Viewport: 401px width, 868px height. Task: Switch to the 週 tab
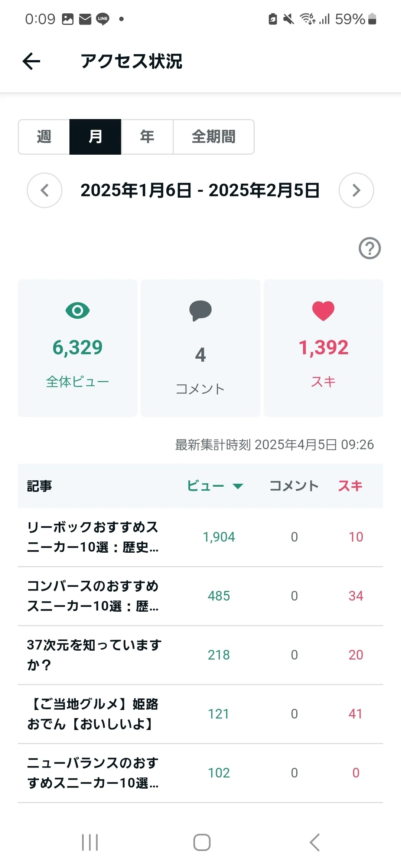tap(44, 137)
